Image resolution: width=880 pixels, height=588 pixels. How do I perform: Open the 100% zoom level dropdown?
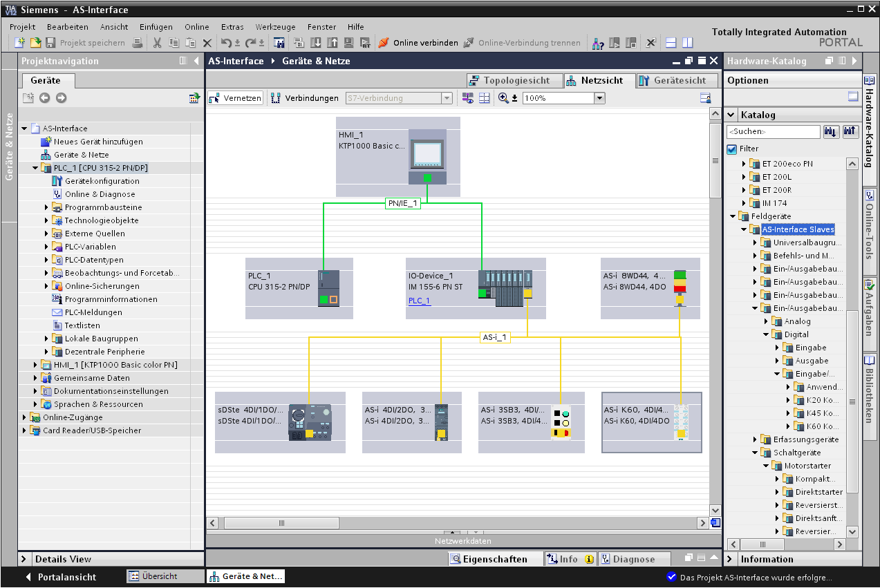tap(599, 98)
